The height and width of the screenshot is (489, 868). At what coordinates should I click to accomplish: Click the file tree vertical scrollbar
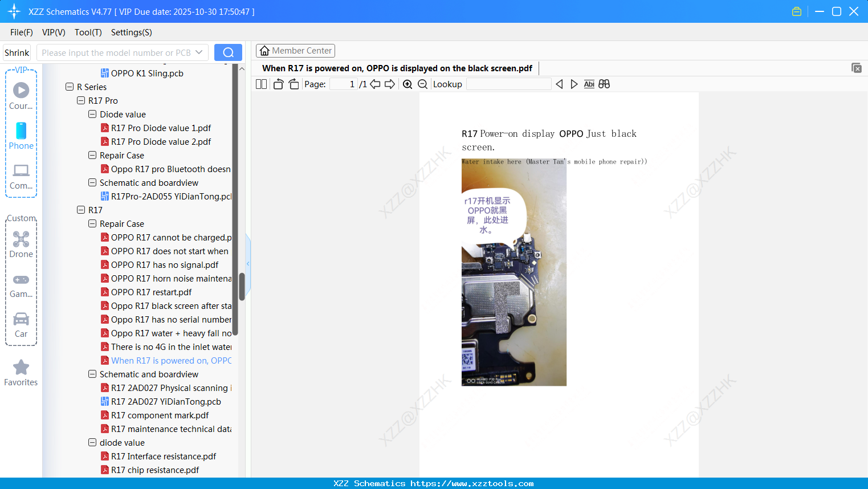pyautogui.click(x=242, y=286)
